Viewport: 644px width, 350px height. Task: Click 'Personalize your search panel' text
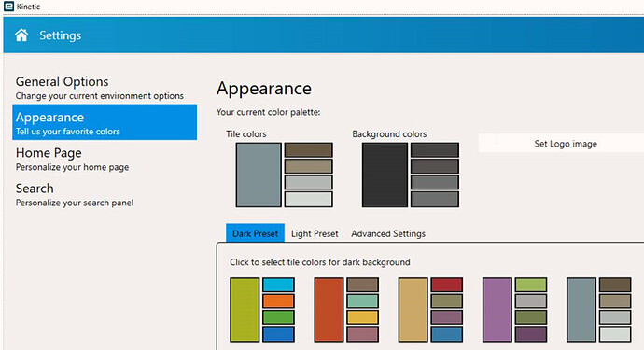[75, 203]
